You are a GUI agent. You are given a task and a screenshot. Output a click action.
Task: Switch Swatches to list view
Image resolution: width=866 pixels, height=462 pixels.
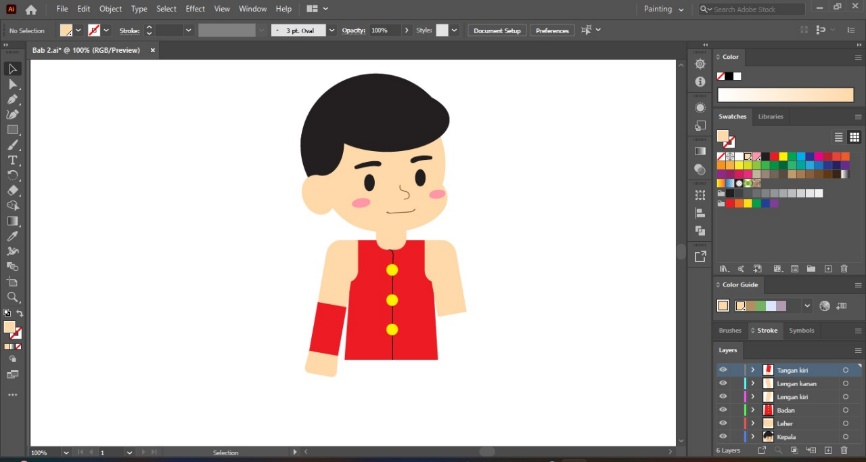click(x=838, y=137)
